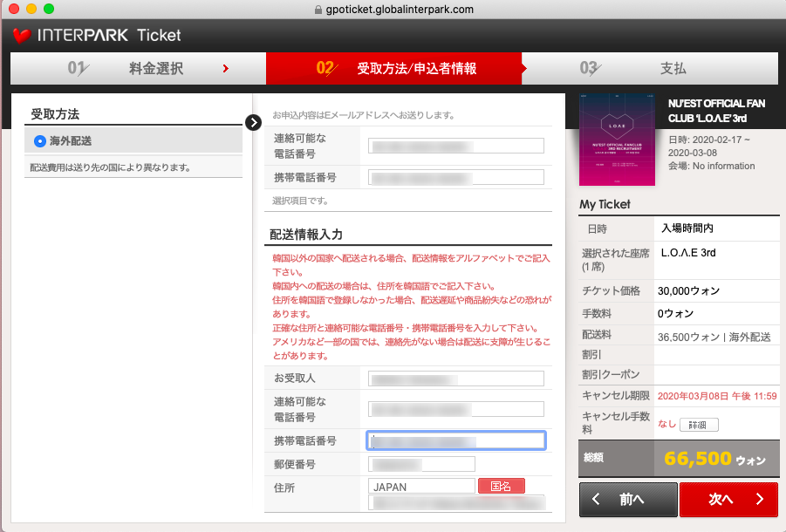Click the お受取人 recipient name field
The width and height of the screenshot is (786, 532).
pyautogui.click(x=456, y=379)
